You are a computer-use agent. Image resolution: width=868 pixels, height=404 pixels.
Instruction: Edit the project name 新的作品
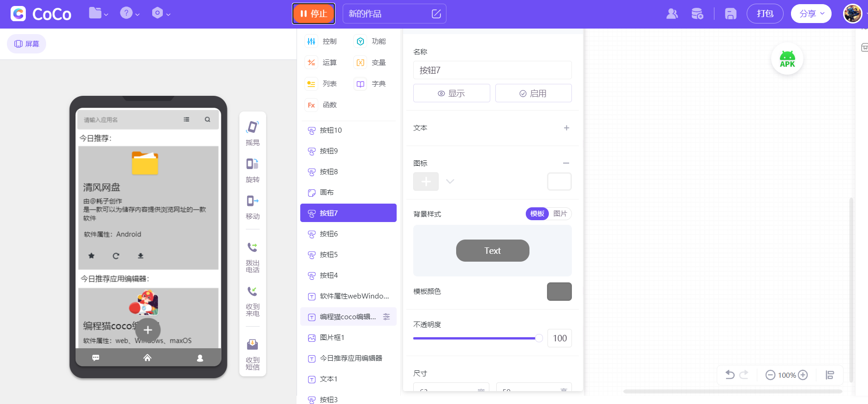[394, 14]
